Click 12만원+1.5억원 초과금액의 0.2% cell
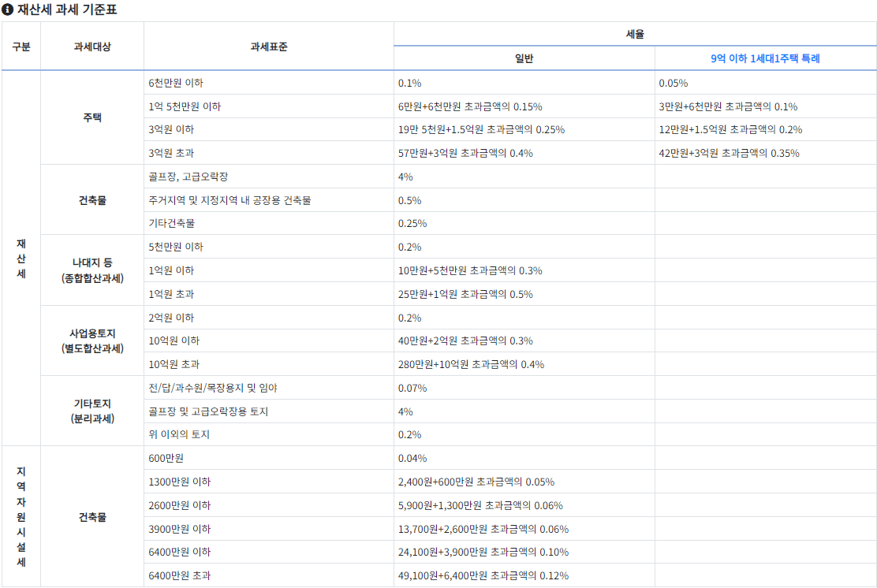 click(x=766, y=129)
